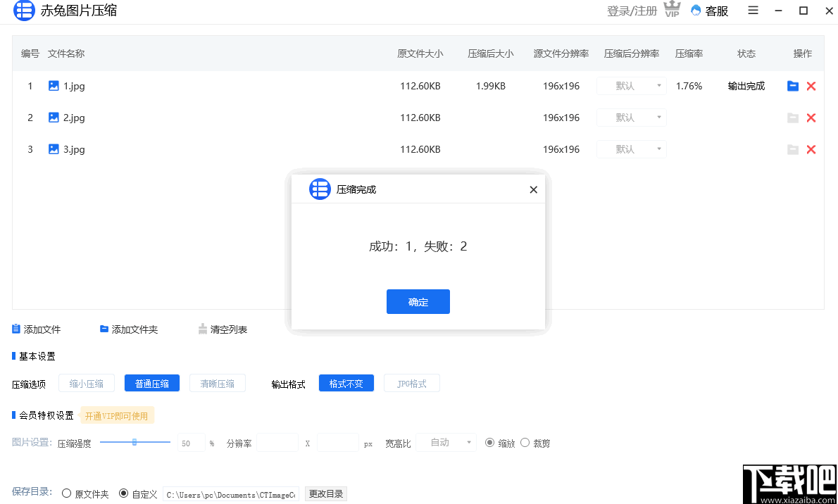Open the customer service (客服) panel
838x504 pixels.
click(x=709, y=11)
